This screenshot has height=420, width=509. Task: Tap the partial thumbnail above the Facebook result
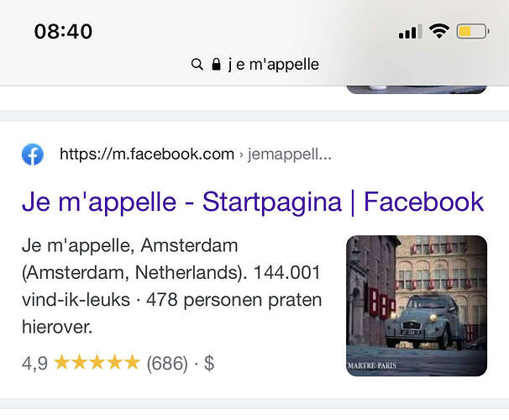(417, 89)
